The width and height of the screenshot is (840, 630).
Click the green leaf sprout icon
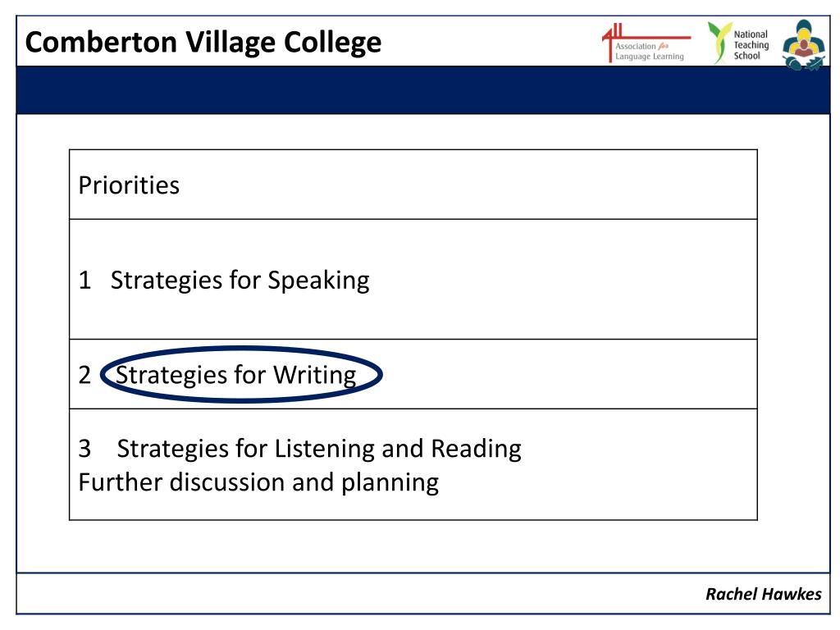(x=719, y=43)
